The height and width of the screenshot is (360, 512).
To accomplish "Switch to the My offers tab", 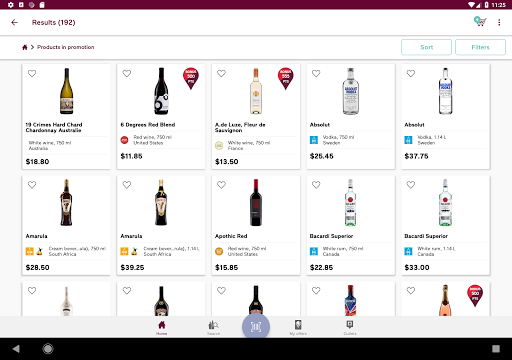I will pyautogui.click(x=298, y=328).
